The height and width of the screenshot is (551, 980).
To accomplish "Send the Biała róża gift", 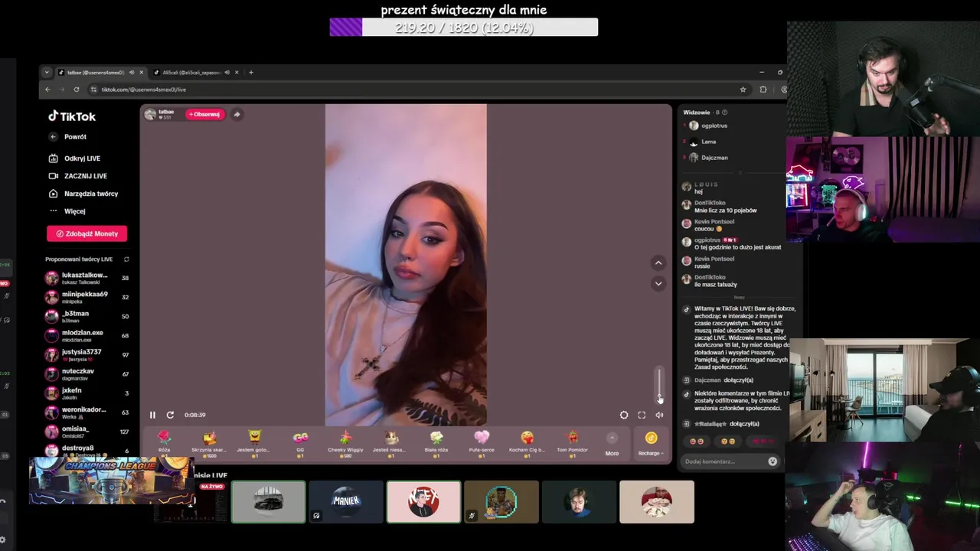I will click(436, 443).
